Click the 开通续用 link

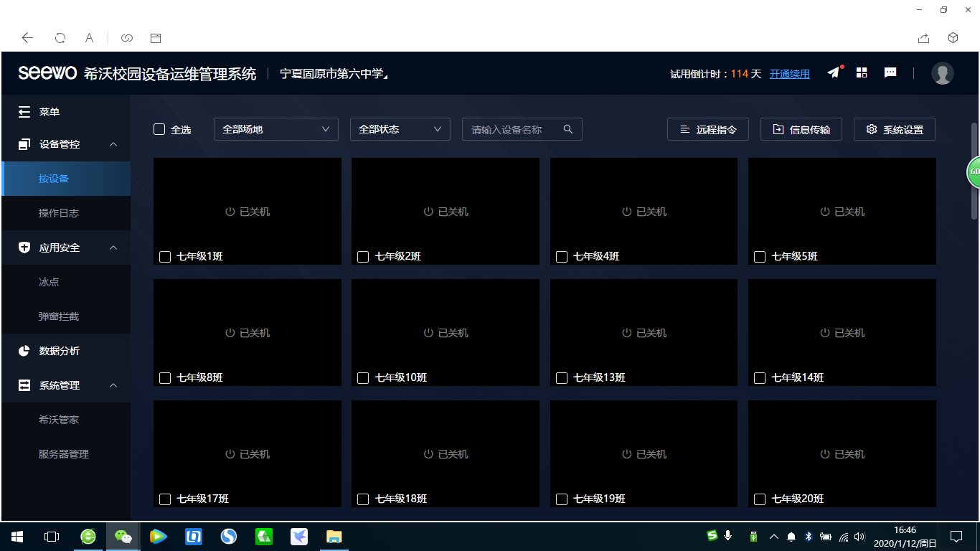789,74
